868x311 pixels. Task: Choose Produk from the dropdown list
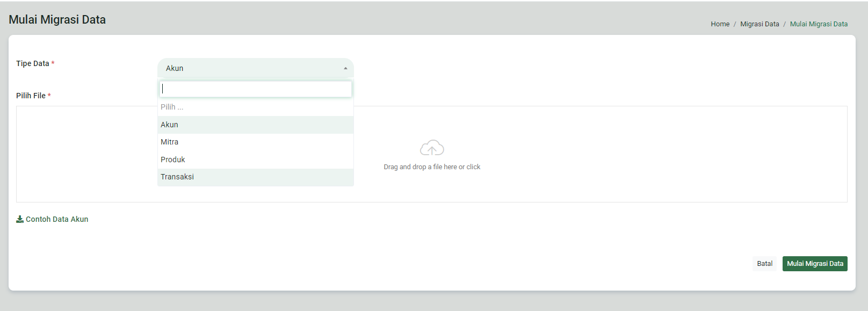[256, 160]
